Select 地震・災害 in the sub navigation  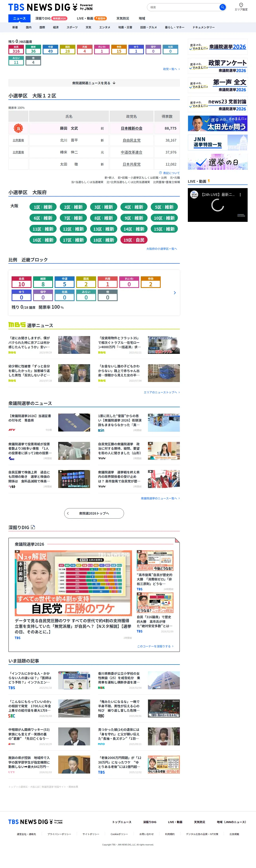coord(125,27)
